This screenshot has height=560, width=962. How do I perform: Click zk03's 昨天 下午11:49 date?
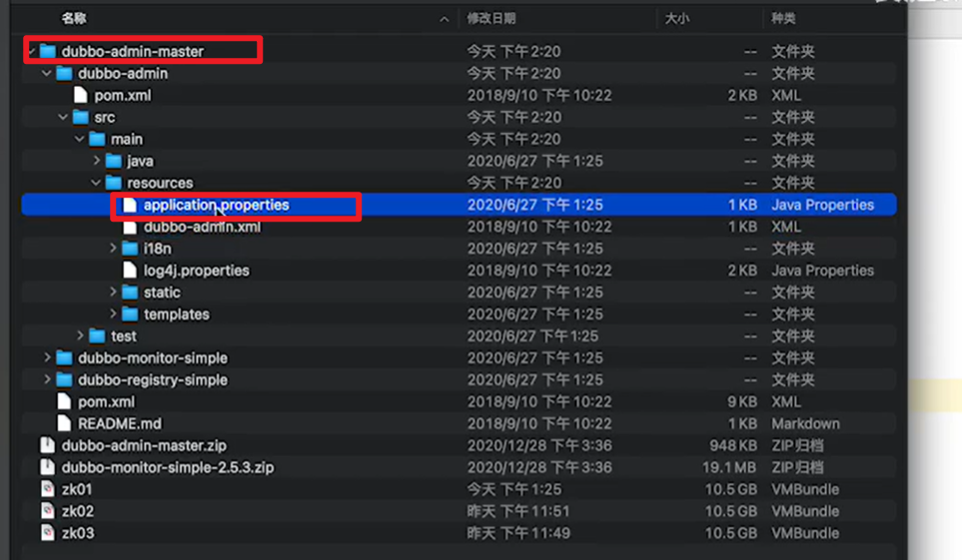coord(518,533)
